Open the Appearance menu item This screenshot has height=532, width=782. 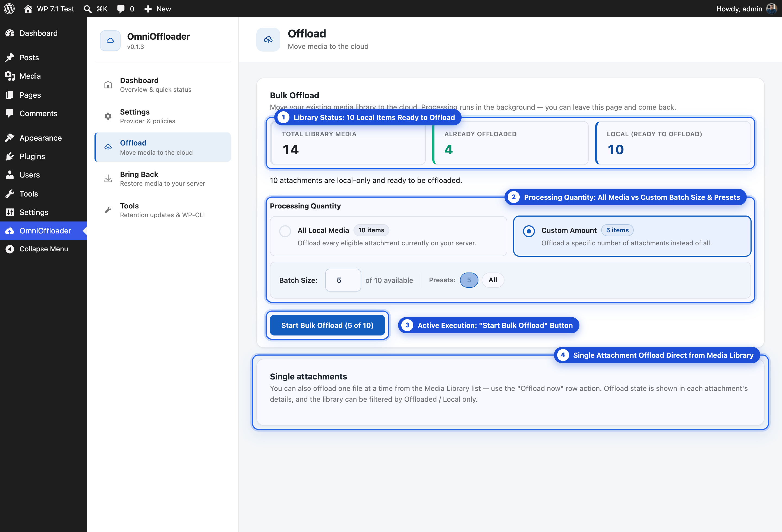click(x=43, y=138)
